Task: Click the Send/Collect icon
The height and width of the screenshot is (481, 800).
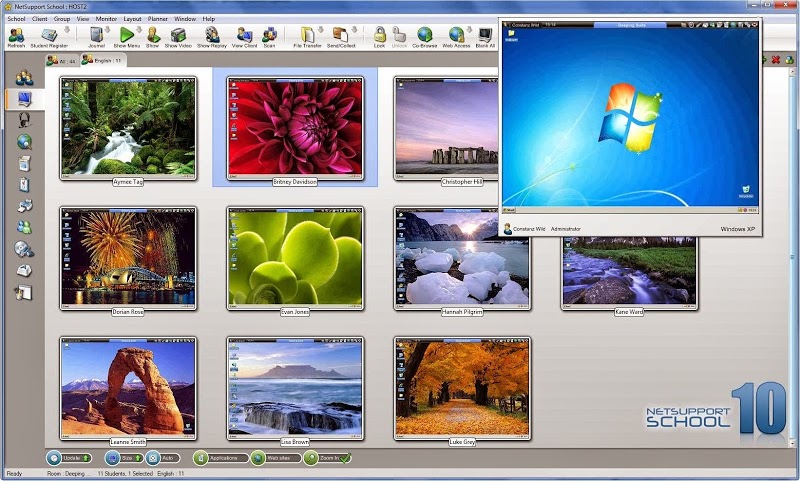Action: click(341, 37)
